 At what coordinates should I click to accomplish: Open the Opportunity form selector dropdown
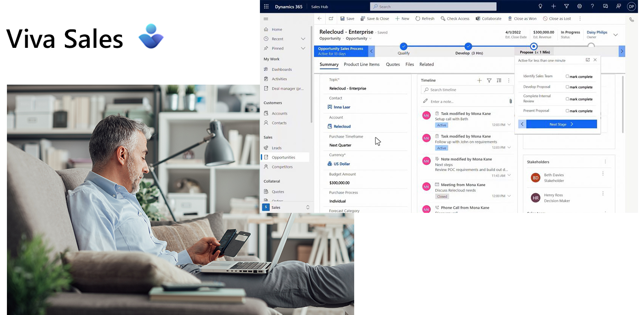(371, 39)
